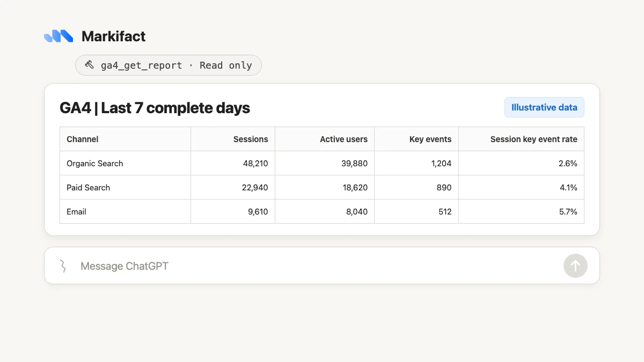Click the 890 key events value
The width and height of the screenshot is (644, 362).
pos(444,187)
